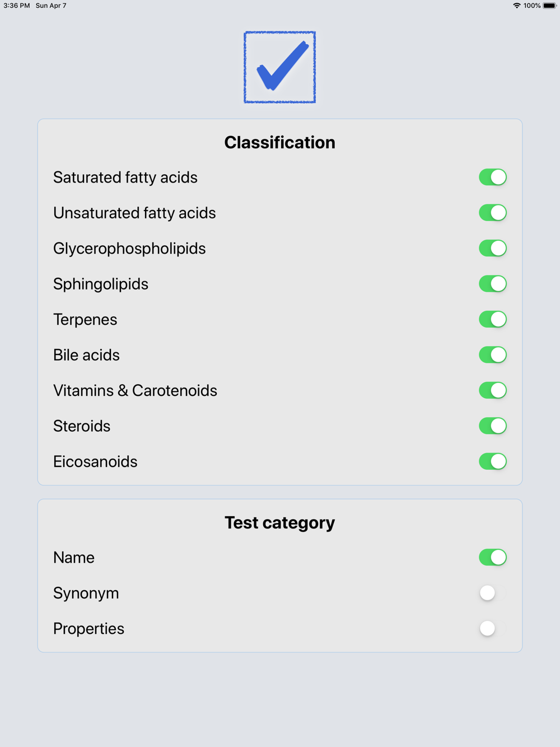The image size is (560, 747).
Task: Toggle Bile acids classification
Action: tap(493, 355)
